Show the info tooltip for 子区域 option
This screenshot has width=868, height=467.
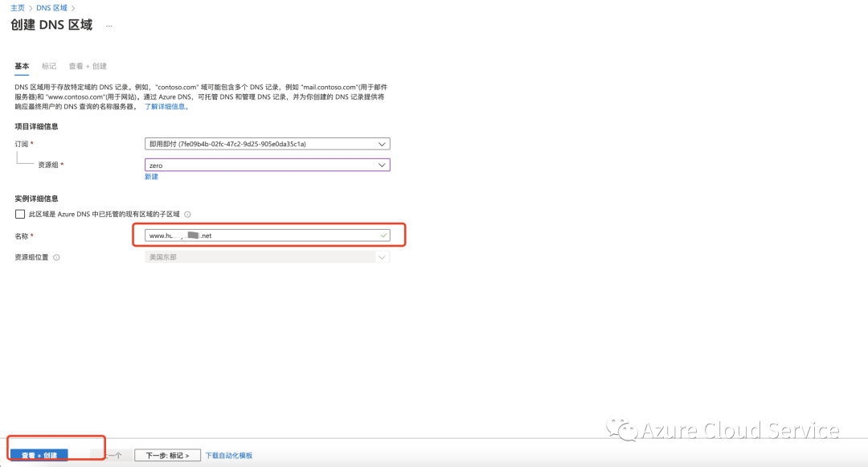(x=187, y=214)
